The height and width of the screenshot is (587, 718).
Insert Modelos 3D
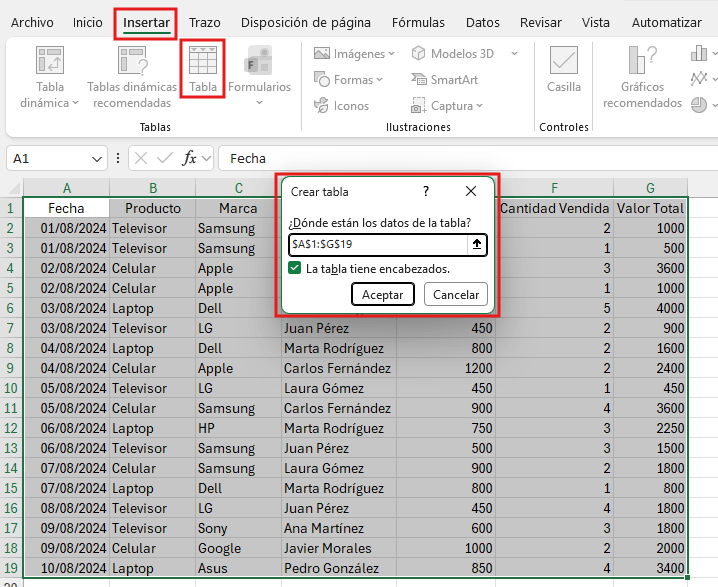453,54
